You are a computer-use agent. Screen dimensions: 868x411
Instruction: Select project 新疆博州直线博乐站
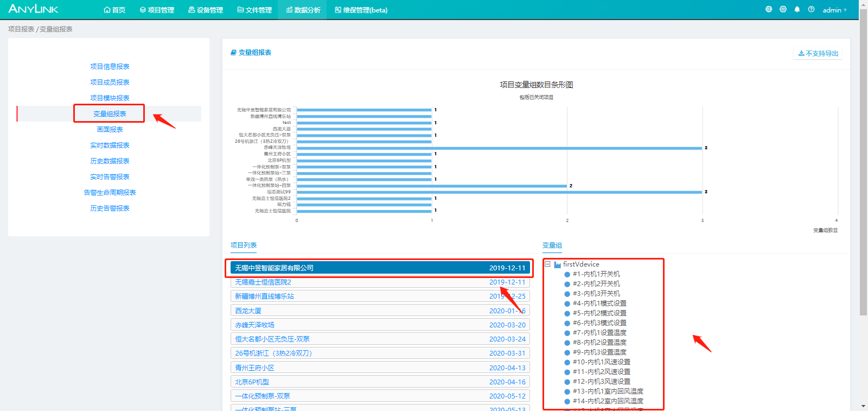pyautogui.click(x=380, y=296)
